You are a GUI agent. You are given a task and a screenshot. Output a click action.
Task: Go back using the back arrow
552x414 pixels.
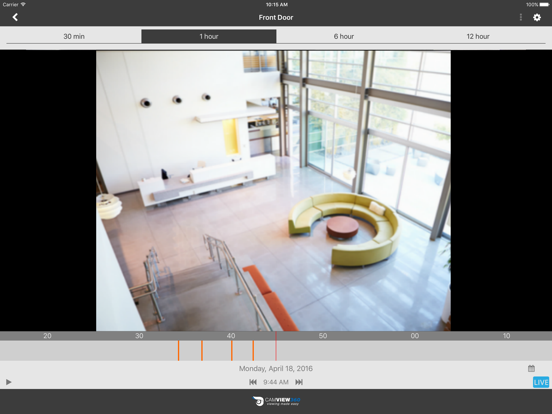point(15,17)
